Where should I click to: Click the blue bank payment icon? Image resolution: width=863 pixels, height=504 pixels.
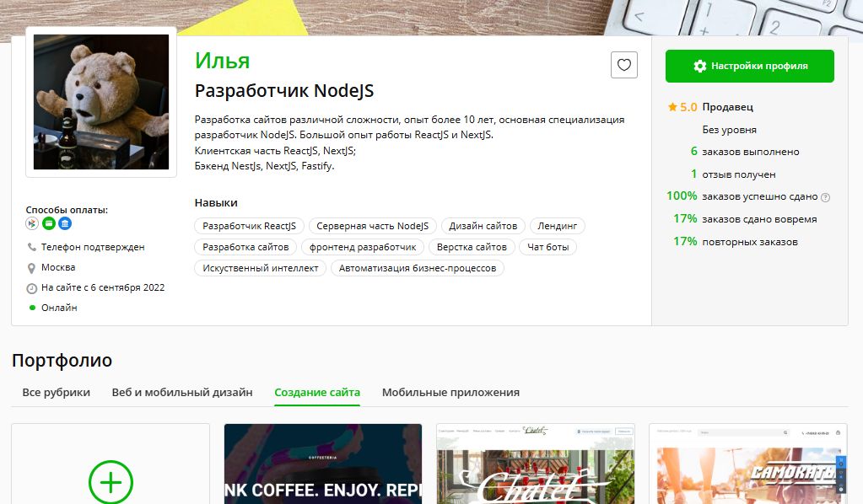point(65,223)
